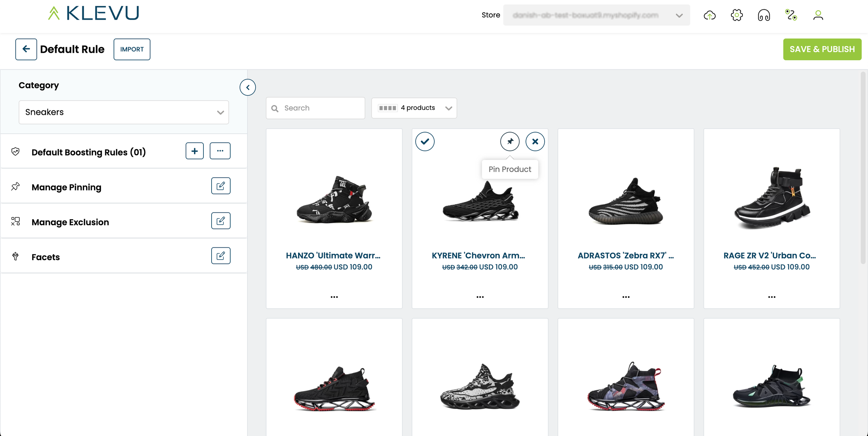Open Default Boosting Rules more options menu
Screen dimensions: 868x436
(220, 151)
